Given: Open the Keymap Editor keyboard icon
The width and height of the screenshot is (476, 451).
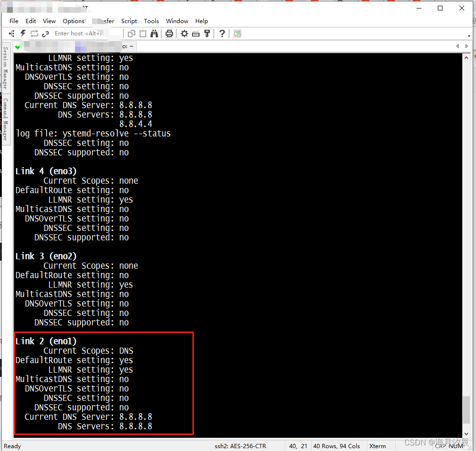Looking at the screenshot, I should (x=196, y=34).
